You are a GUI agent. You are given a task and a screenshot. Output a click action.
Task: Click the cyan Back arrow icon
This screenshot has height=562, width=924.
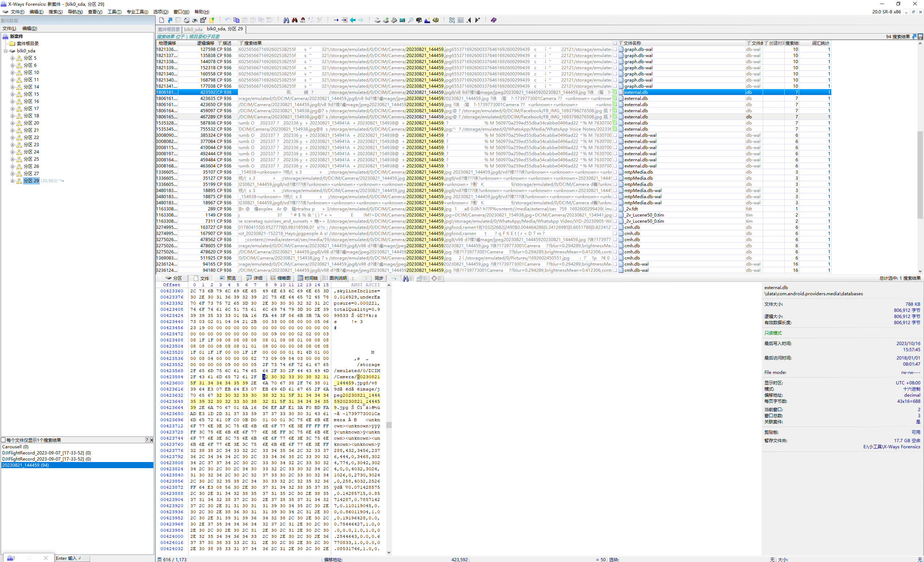pyautogui.click(x=353, y=20)
